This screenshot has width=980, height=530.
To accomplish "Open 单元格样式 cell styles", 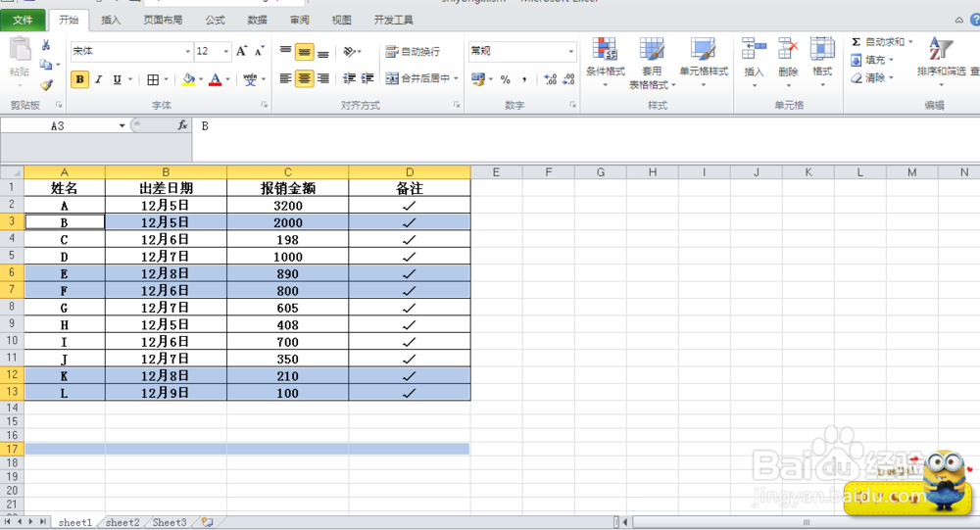I will [x=704, y=63].
